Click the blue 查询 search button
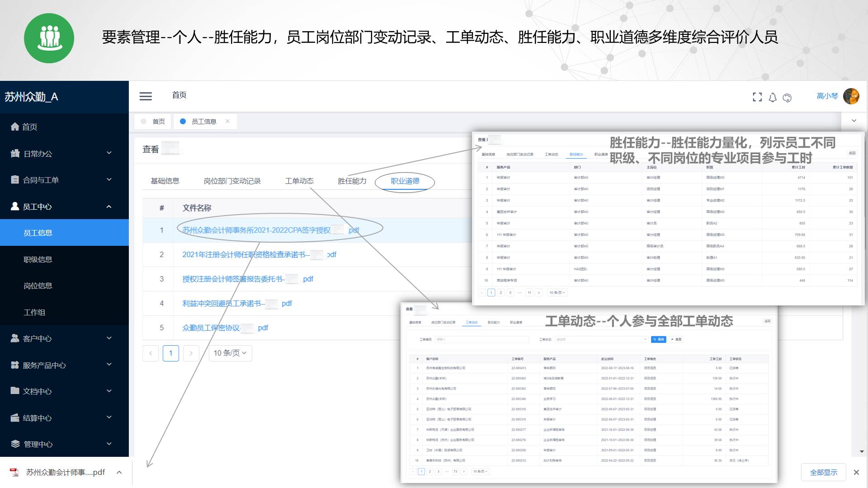868x488 pixels. (x=658, y=339)
